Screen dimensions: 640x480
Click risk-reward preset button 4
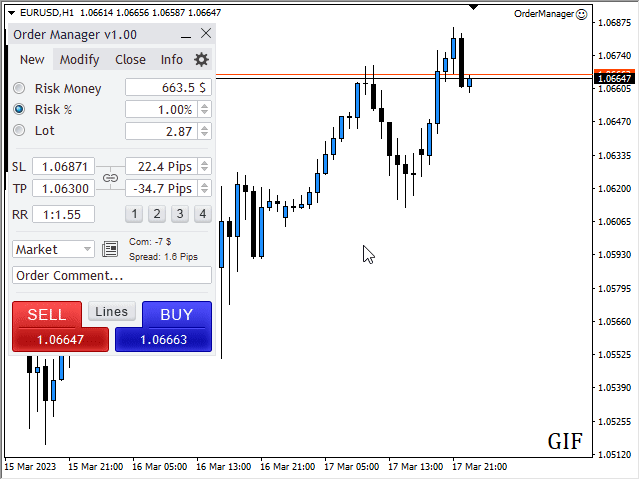point(202,214)
